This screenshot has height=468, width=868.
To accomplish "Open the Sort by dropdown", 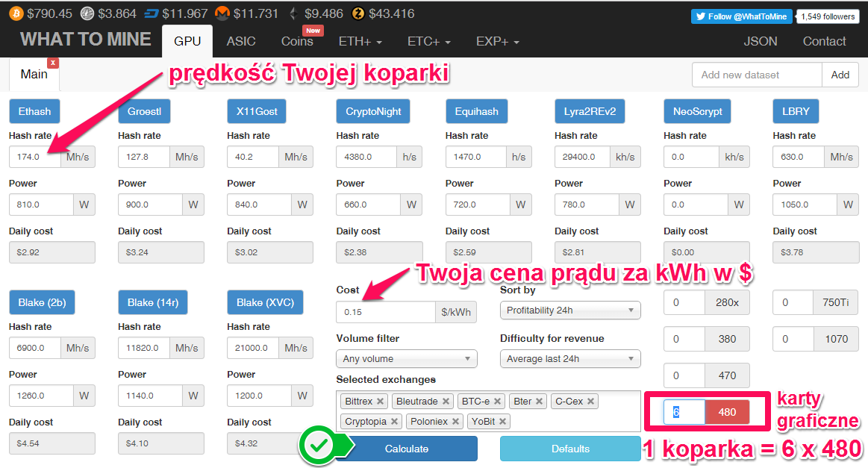I will [x=569, y=311].
